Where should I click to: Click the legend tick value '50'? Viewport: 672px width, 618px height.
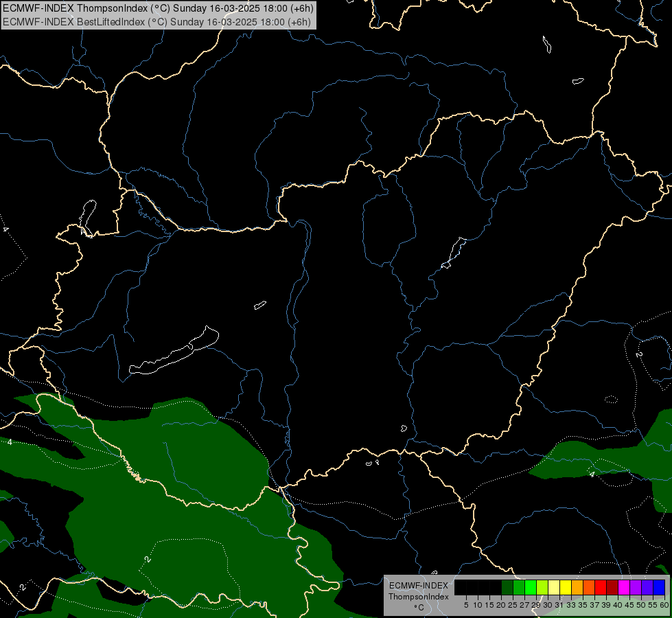tap(641, 605)
